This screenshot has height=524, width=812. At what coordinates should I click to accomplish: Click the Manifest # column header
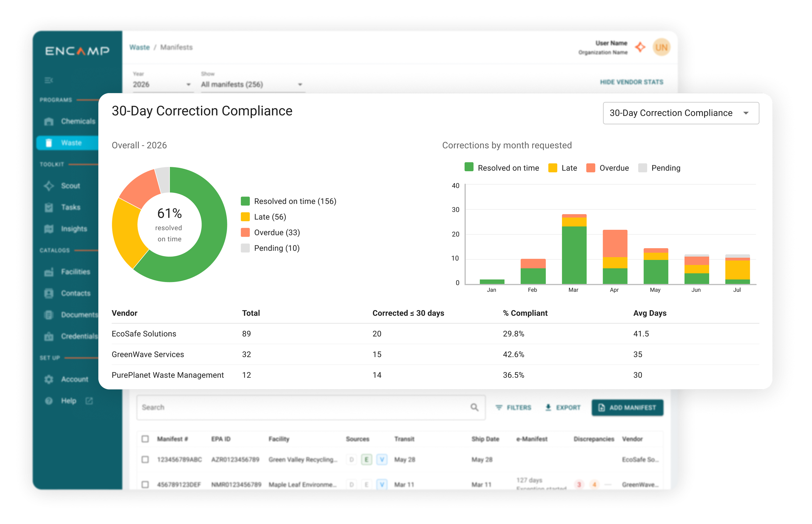click(x=172, y=439)
